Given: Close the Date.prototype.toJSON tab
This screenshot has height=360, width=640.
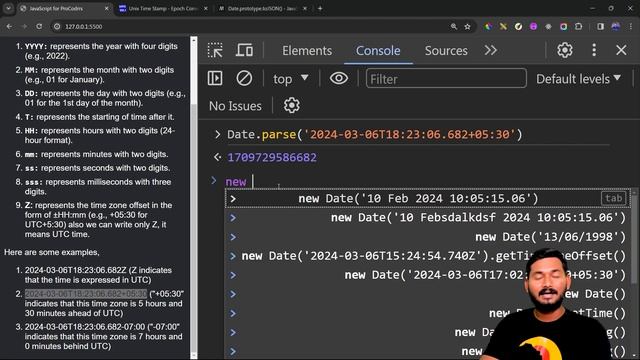Looking at the screenshot, I should click(304, 9).
